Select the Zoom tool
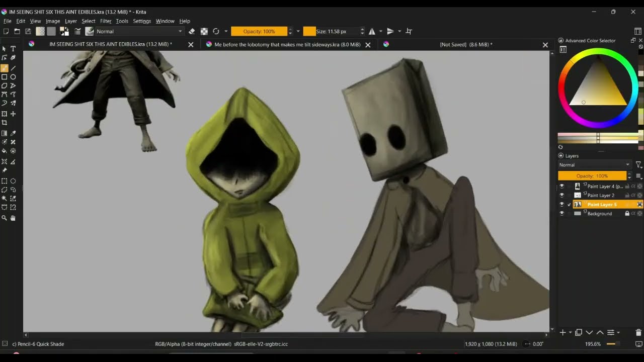This screenshot has width=644, height=362. pos(4,218)
